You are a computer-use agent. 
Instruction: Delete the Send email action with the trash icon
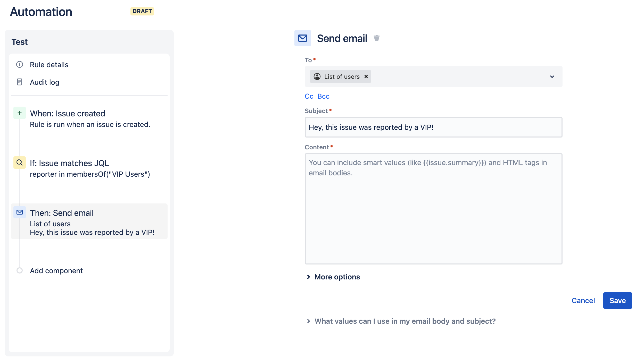coord(377,38)
